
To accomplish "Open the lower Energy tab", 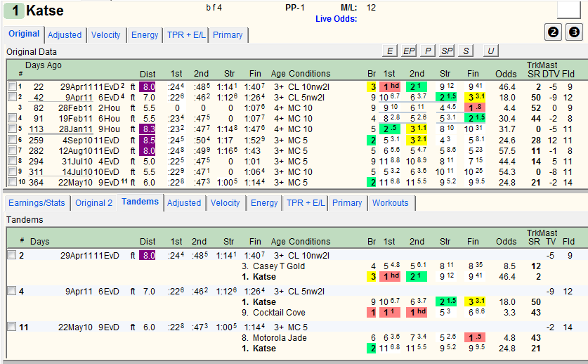I will click(264, 203).
